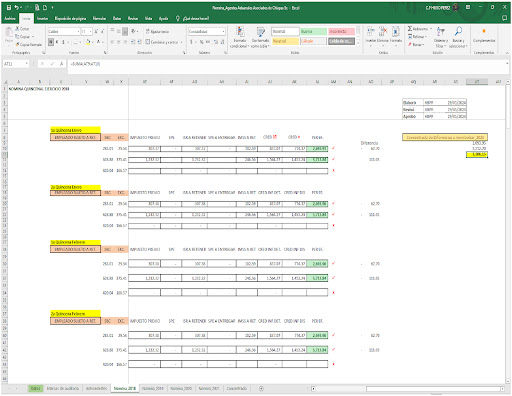The width and height of the screenshot is (512, 396).
Task: Click the Complementos add-ins button
Action: tap(484, 35)
